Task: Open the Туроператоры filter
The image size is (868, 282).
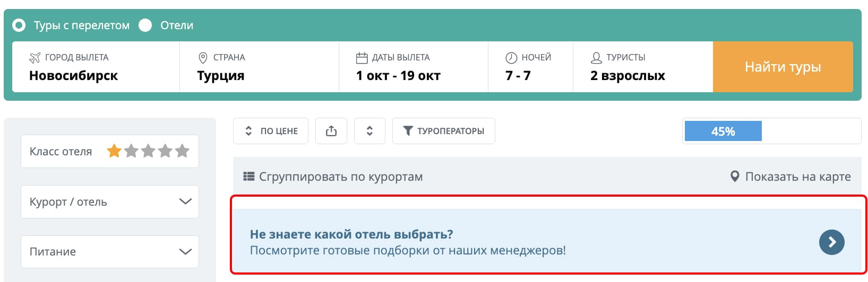Action: pos(444,131)
